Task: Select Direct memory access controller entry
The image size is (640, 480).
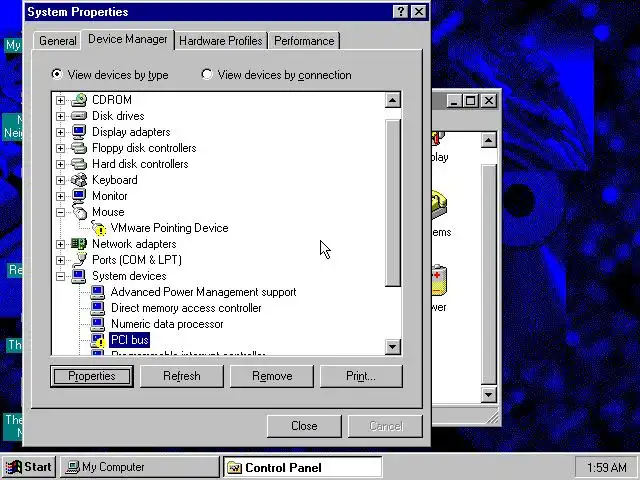Action: coord(186,308)
